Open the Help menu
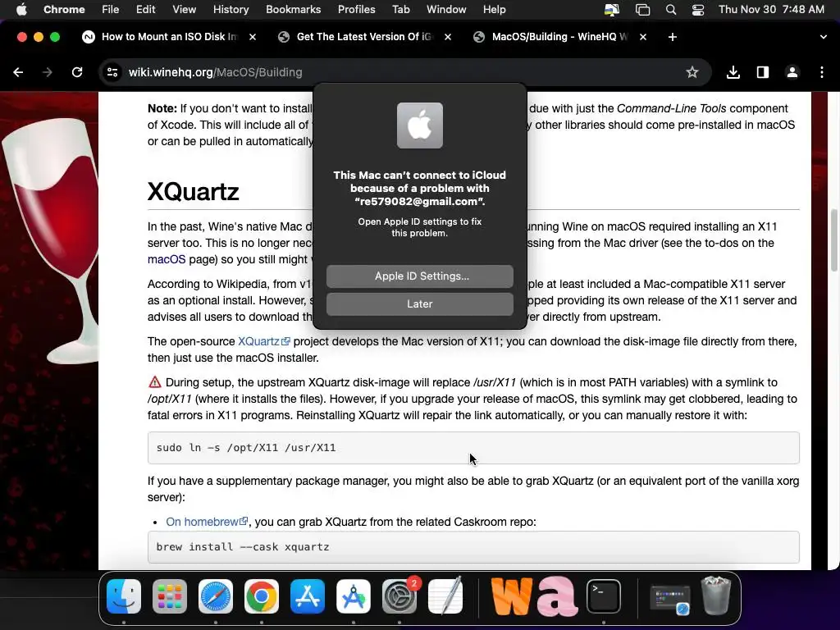840x630 pixels. pos(494,9)
